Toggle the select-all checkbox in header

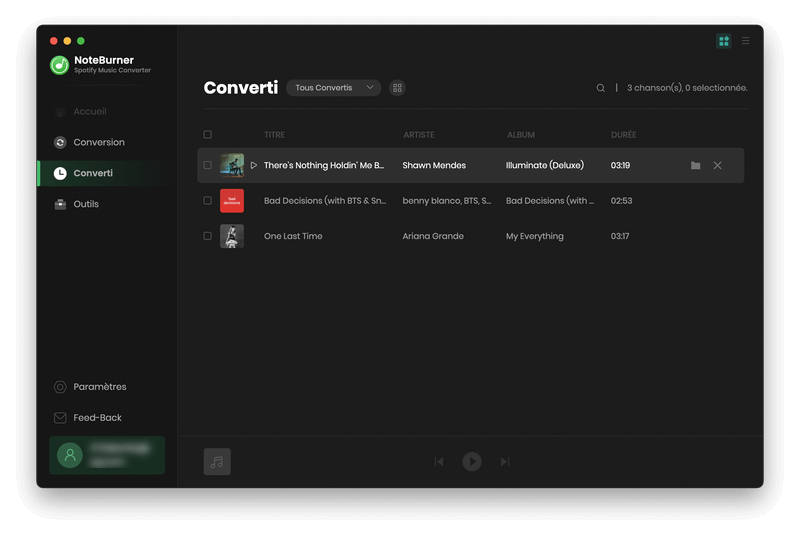pos(208,135)
